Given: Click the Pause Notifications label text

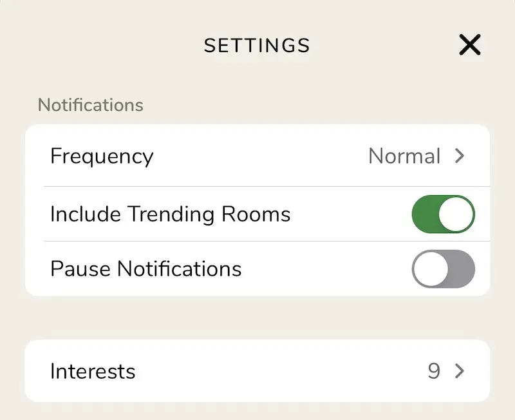Looking at the screenshot, I should (x=145, y=269).
